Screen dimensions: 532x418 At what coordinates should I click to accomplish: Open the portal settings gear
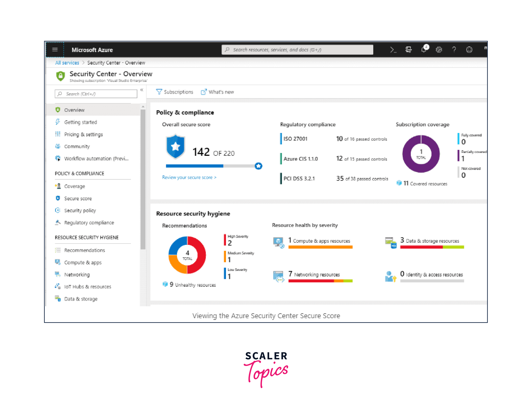439,50
